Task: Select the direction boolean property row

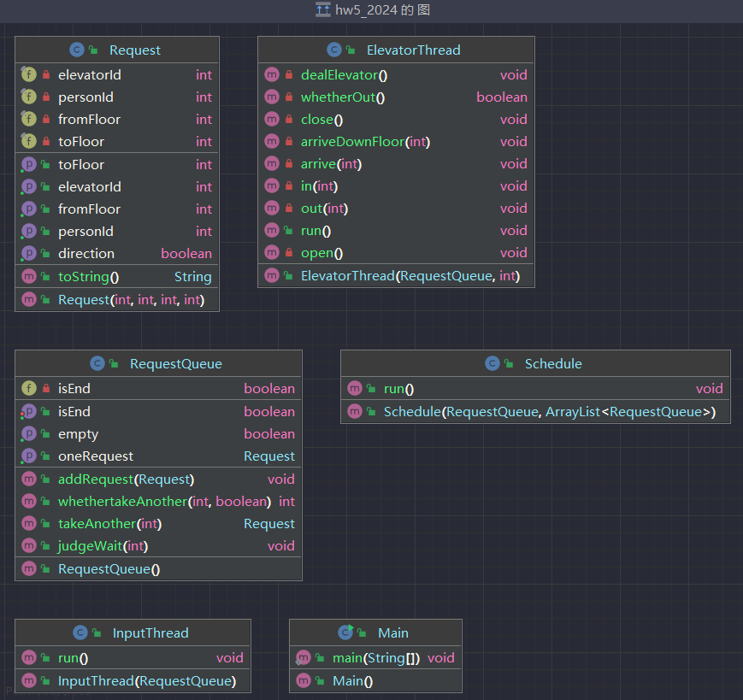Action: [x=117, y=253]
